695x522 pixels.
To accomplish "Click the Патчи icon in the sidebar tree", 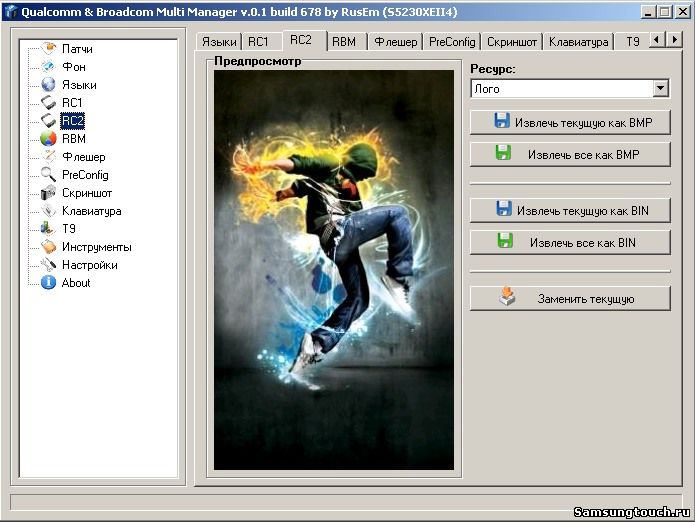I will [x=48, y=48].
